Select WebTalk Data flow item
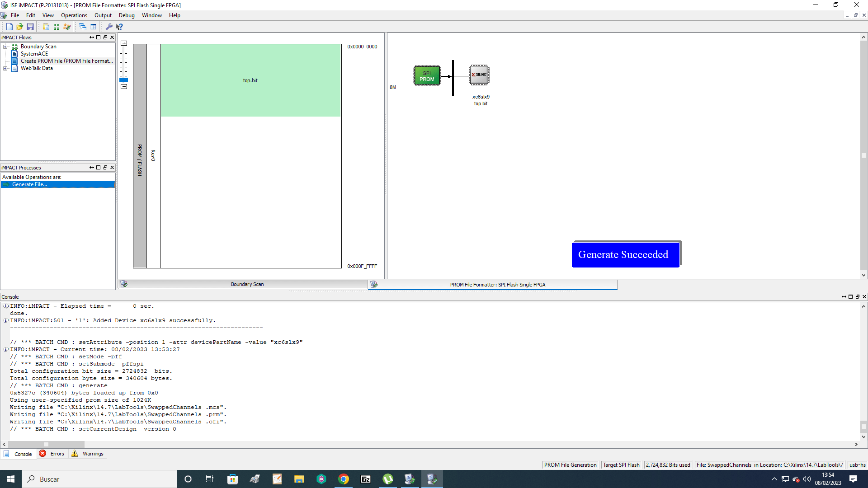868x488 pixels. point(37,68)
